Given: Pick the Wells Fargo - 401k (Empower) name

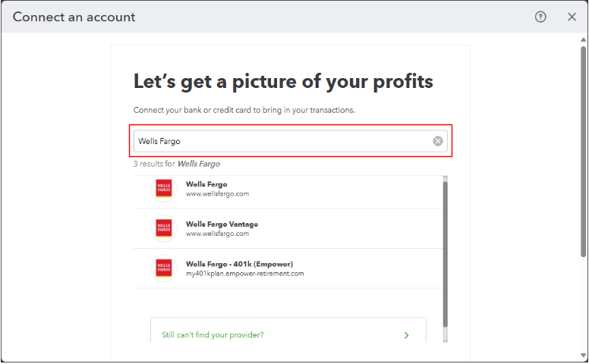Looking at the screenshot, I should click(x=235, y=263).
